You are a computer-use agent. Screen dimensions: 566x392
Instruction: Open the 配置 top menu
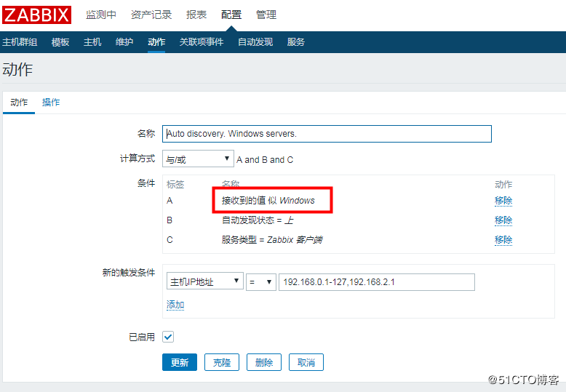point(231,15)
